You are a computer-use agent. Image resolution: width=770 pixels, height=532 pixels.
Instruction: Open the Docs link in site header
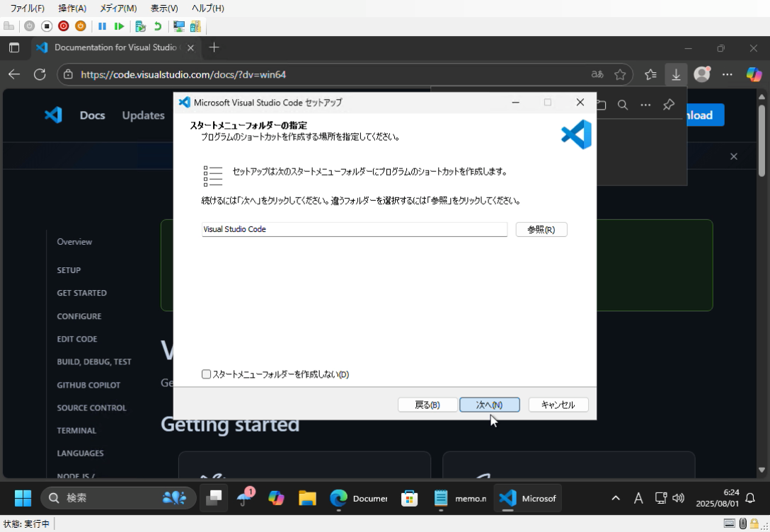tap(92, 115)
